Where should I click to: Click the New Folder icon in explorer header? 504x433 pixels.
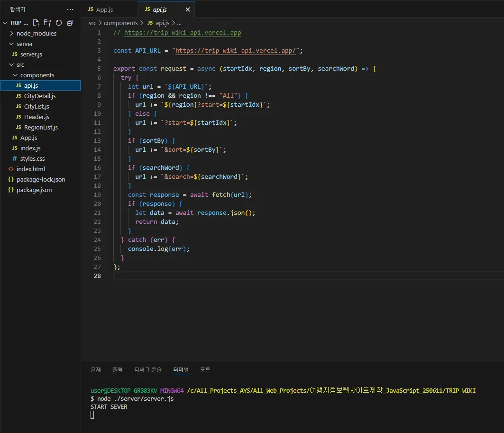click(47, 23)
